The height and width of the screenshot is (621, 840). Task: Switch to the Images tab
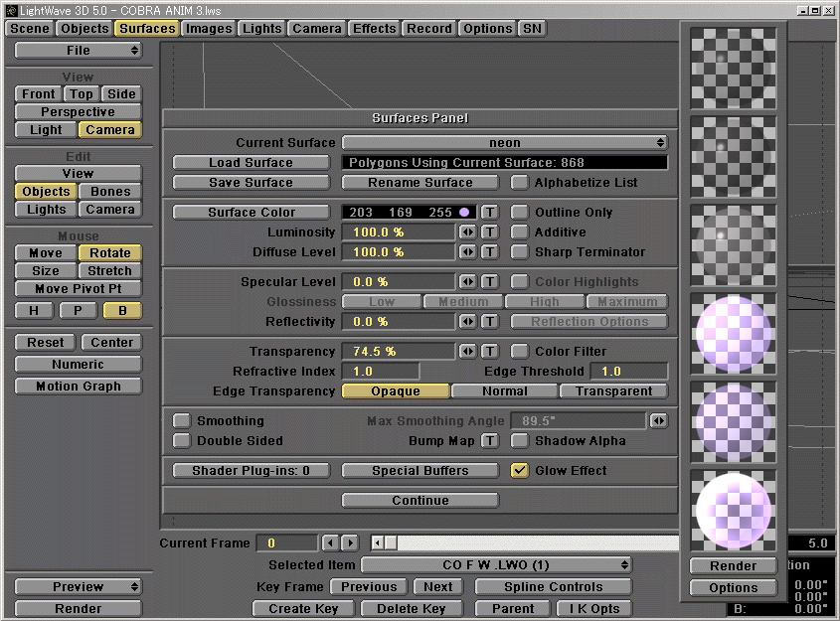point(209,29)
